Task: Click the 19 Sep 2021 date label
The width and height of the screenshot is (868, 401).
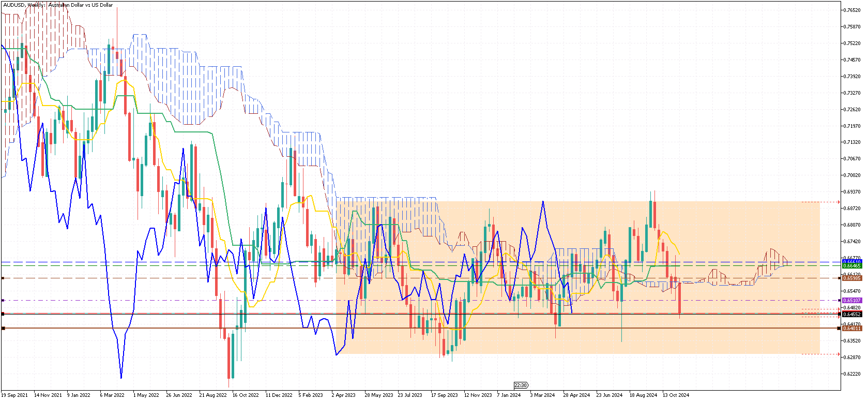Action: [x=14, y=395]
